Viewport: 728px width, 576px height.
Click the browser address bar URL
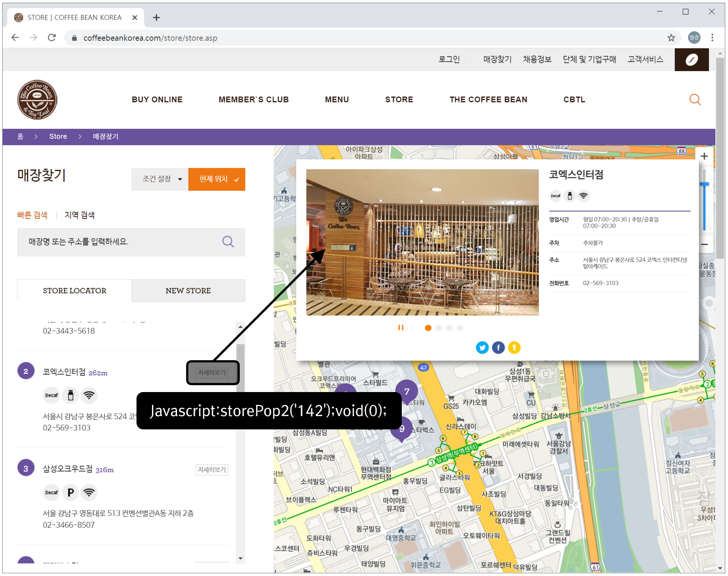point(150,38)
